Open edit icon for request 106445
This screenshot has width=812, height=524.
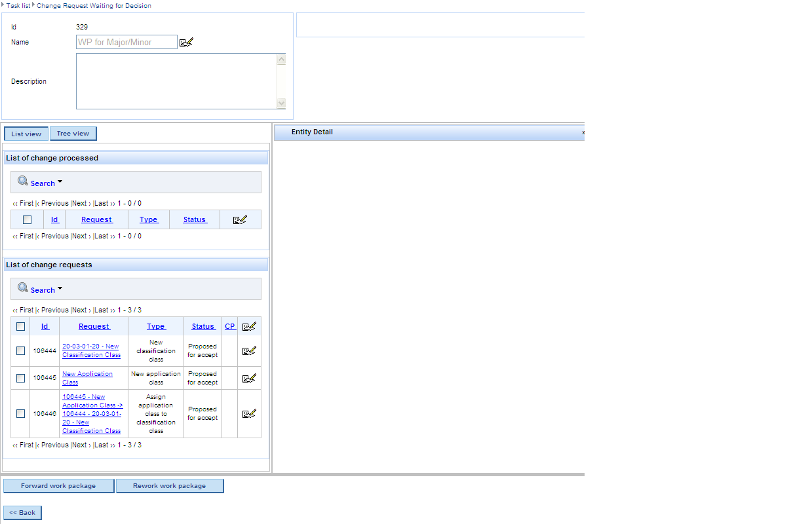[249, 378]
